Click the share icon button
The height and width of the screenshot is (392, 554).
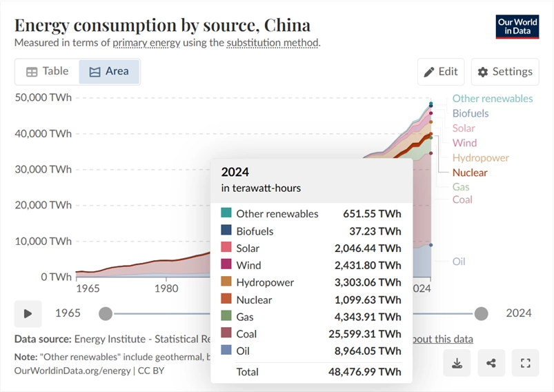(491, 362)
